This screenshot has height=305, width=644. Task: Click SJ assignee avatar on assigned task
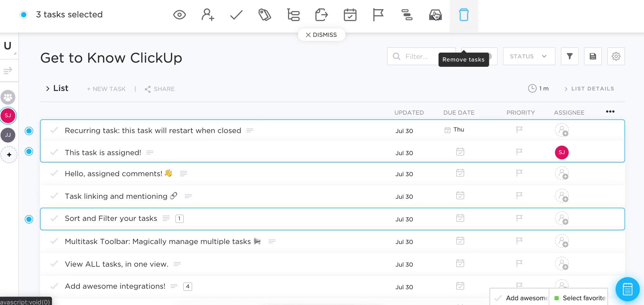562,152
